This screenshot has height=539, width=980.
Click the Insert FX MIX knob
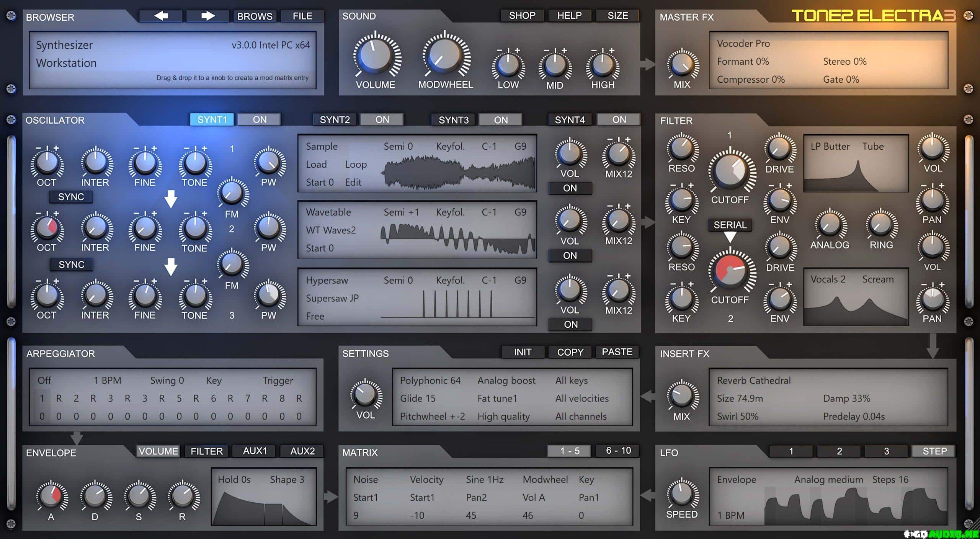[682, 396]
